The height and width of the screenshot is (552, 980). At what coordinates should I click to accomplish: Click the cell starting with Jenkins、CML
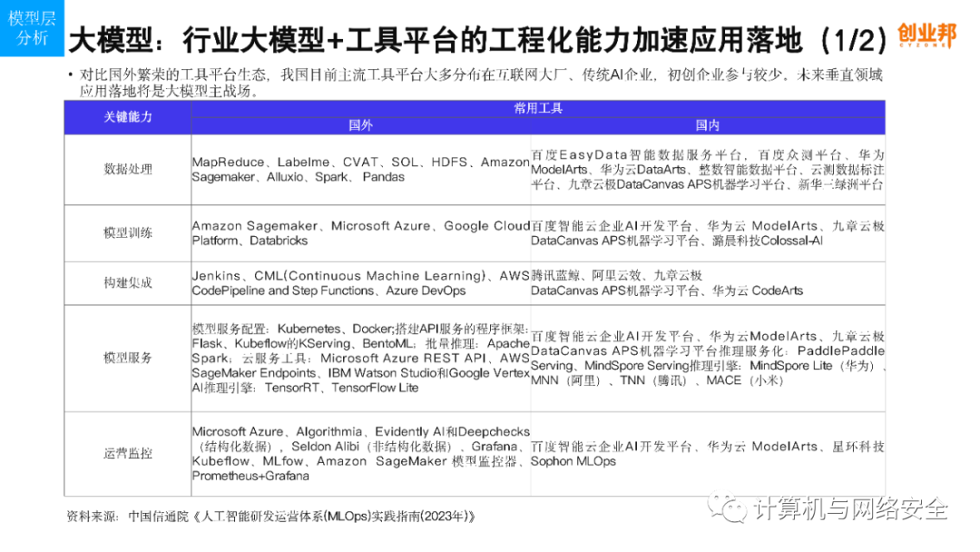(x=360, y=283)
